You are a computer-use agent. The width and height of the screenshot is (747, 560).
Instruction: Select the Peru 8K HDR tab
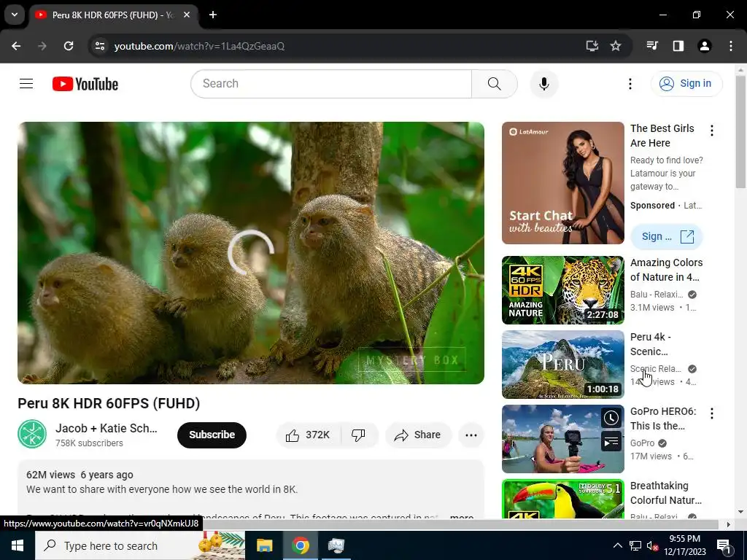coord(113,15)
